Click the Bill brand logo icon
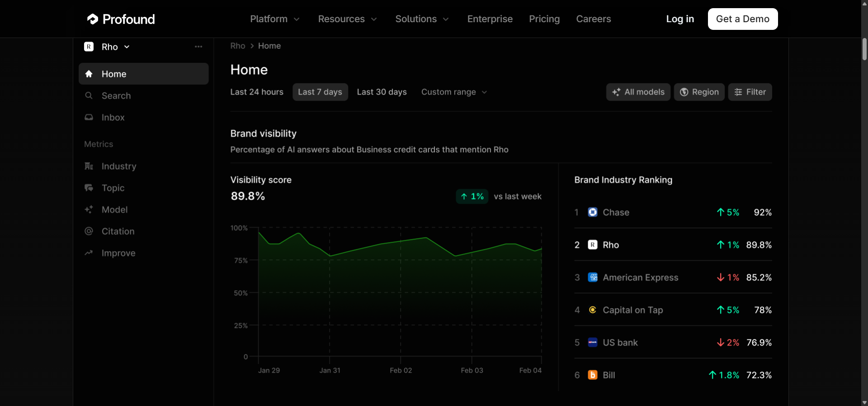This screenshot has width=868, height=406. point(593,375)
